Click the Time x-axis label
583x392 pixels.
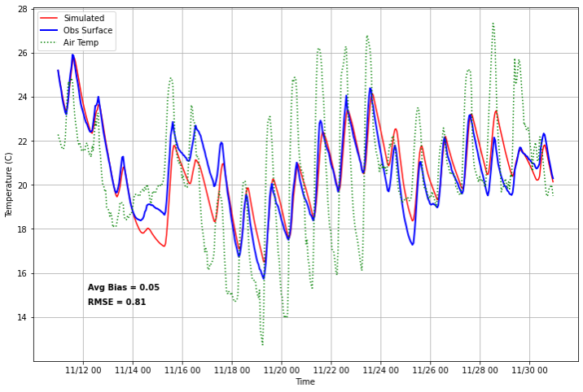point(305,382)
